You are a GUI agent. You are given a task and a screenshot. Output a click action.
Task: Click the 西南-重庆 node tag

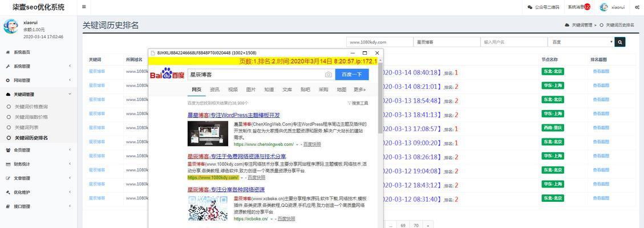(x=552, y=128)
